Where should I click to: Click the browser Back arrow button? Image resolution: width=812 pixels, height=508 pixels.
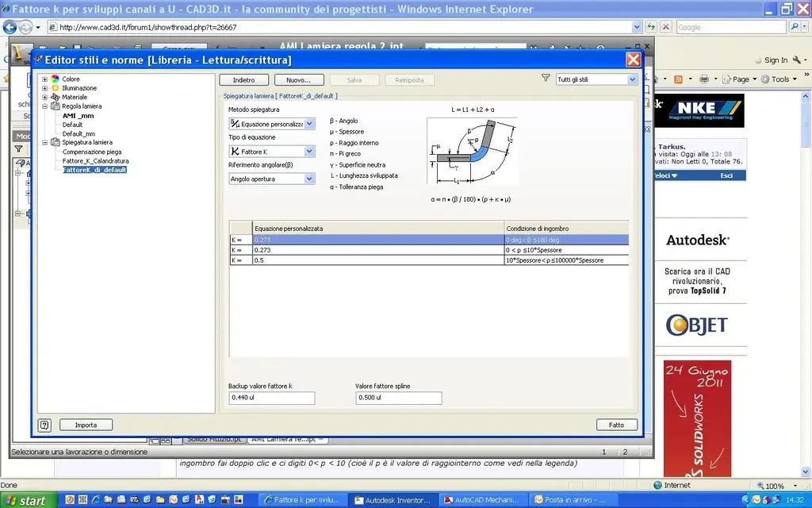coord(10,27)
